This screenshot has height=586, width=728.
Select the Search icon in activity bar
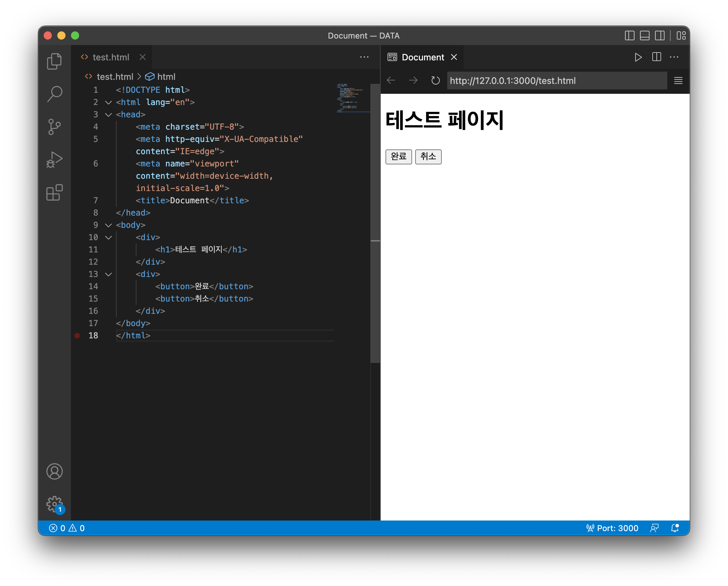click(x=54, y=93)
